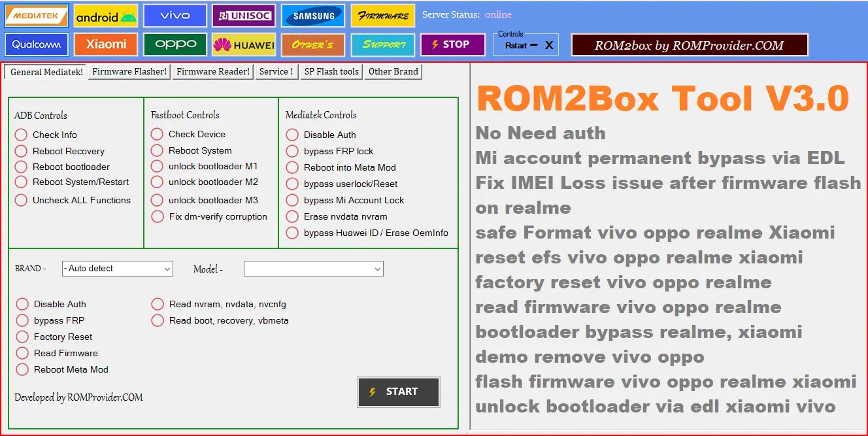The height and width of the screenshot is (436, 868).
Task: Open the Model dropdown list
Action: [x=314, y=269]
